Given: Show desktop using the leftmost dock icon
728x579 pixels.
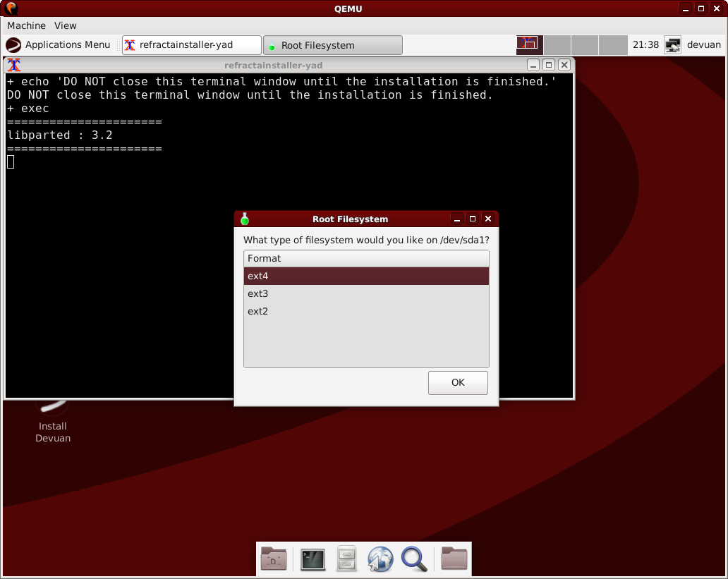Looking at the screenshot, I should pos(274,559).
